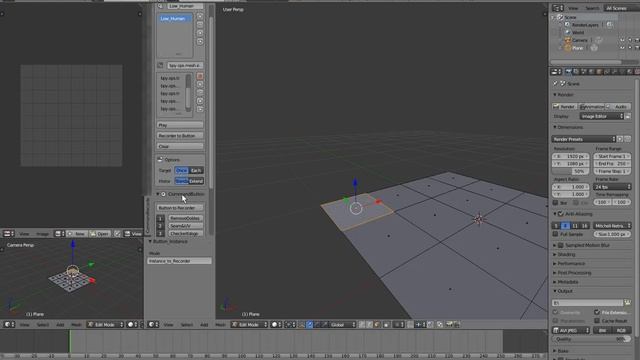The image size is (640, 360).
Task: Open the Edit Mode dropdown in the main 3D viewport header
Action: 249,325
